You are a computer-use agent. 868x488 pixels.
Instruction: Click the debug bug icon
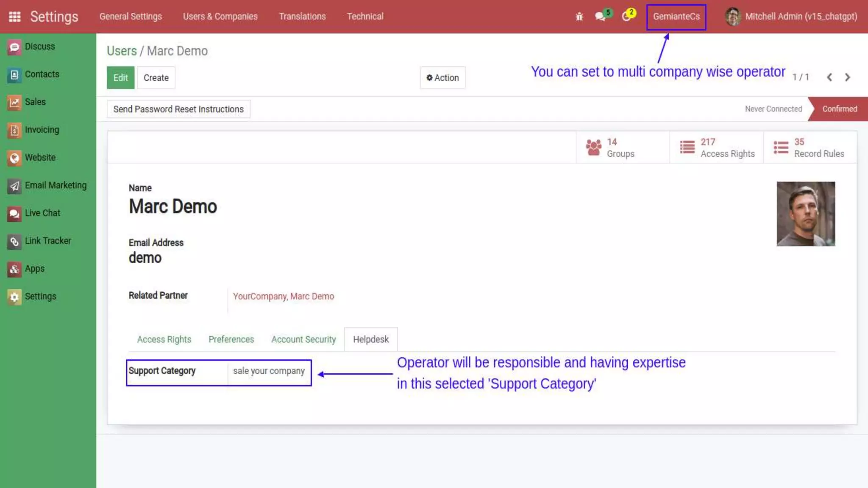[x=579, y=17]
